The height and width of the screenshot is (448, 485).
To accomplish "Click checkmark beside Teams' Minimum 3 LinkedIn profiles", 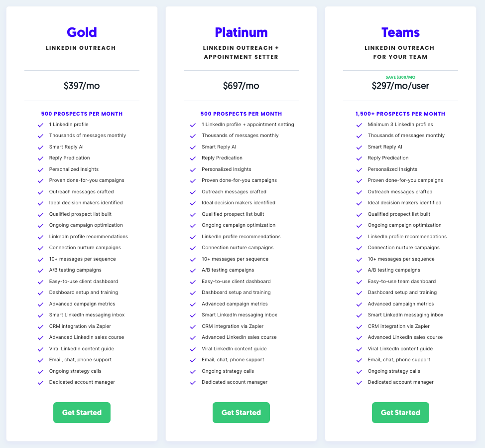I will click(x=359, y=125).
